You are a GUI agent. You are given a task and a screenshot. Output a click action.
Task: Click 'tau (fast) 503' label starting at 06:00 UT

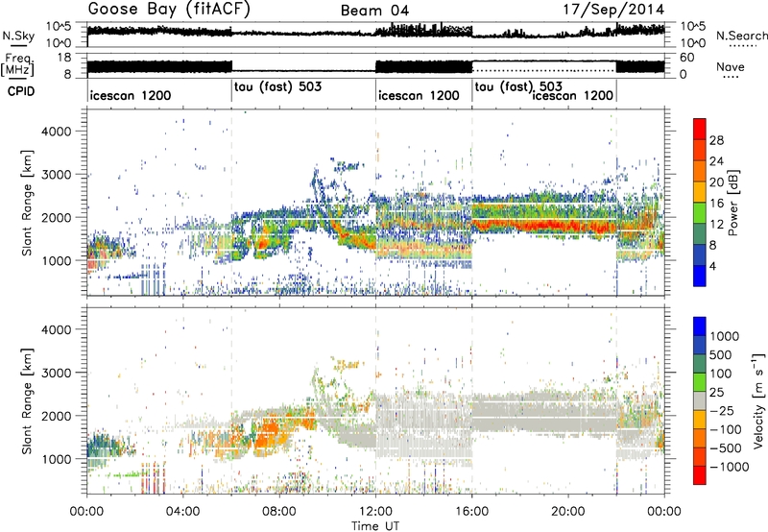click(x=277, y=86)
